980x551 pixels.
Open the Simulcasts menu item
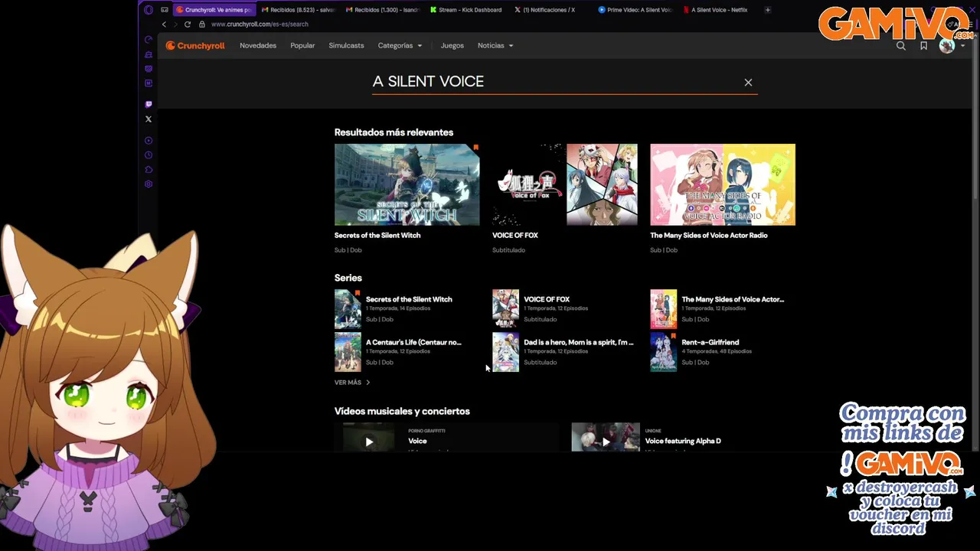(346, 46)
